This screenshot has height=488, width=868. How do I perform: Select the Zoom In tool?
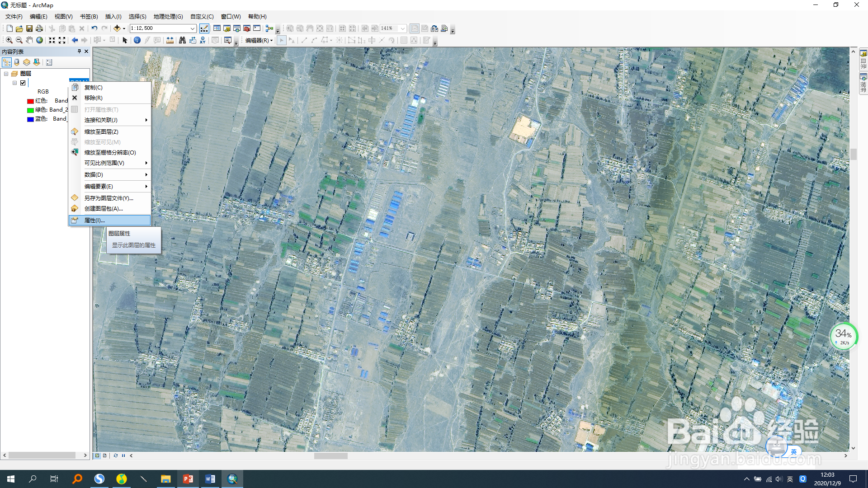coord(9,40)
